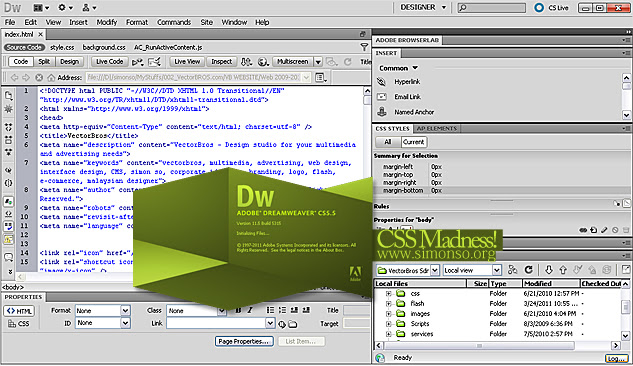This screenshot has width=633, height=366.
Task: Open the Extend Dreamweaver gear menu
Action: point(65,7)
